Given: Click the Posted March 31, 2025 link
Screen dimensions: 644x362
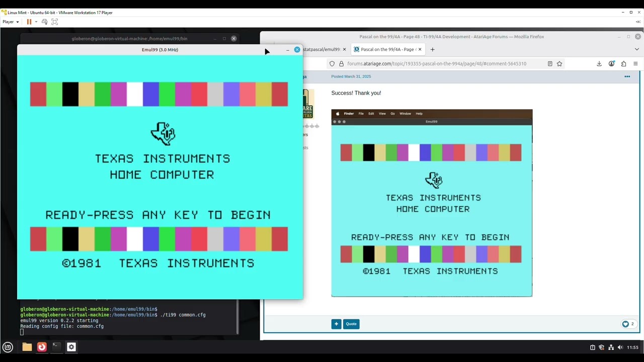Looking at the screenshot, I should tap(351, 76).
